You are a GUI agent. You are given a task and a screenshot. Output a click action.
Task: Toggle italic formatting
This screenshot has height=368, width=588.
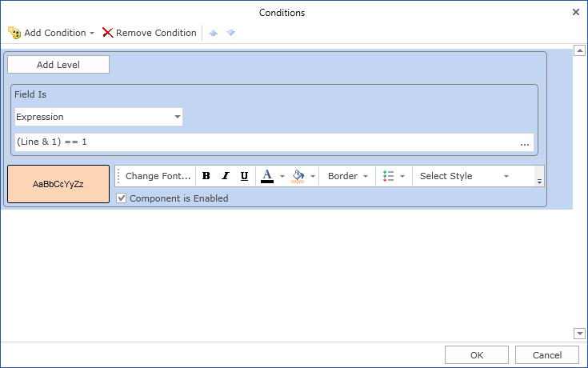[x=225, y=176]
